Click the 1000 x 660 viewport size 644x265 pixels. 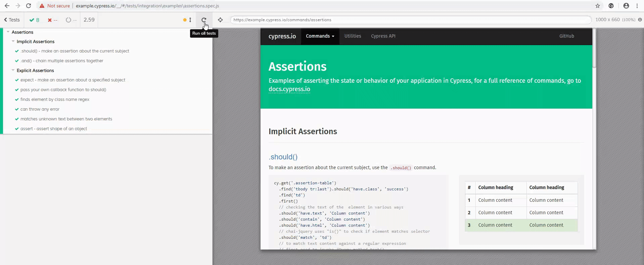click(x=607, y=20)
